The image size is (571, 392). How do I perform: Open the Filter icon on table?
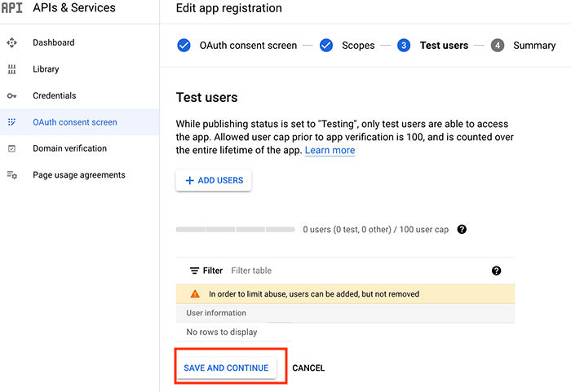pyautogui.click(x=194, y=271)
